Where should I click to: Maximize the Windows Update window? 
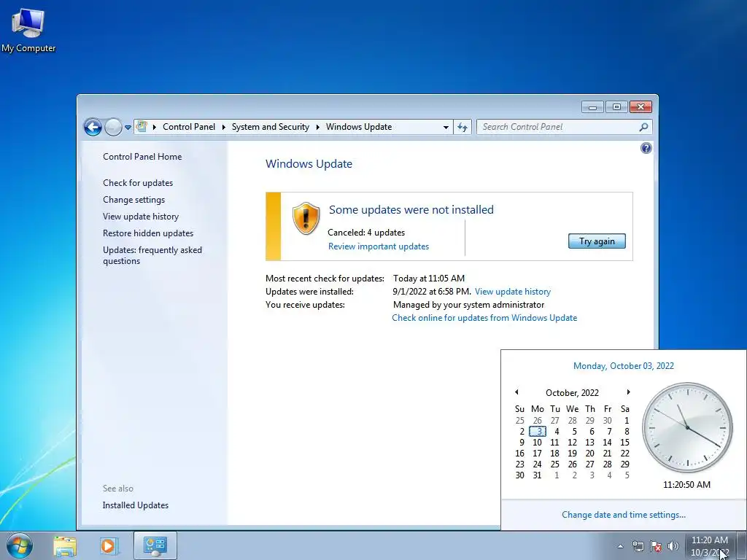click(x=616, y=107)
